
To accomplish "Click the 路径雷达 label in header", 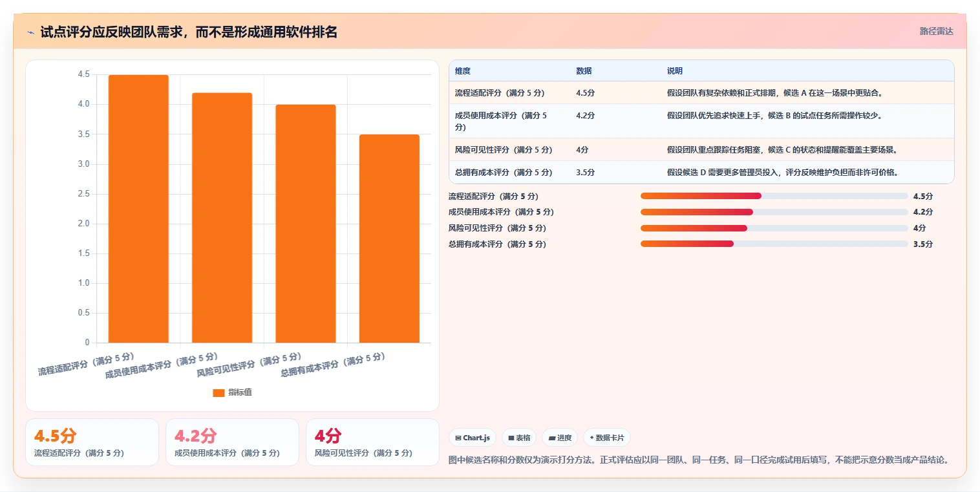I will click(937, 31).
